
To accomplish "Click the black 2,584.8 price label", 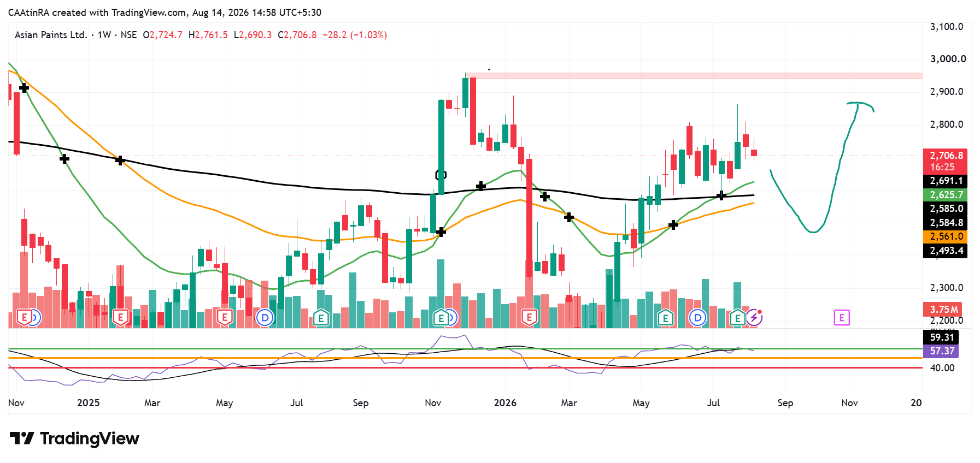I will click(945, 223).
